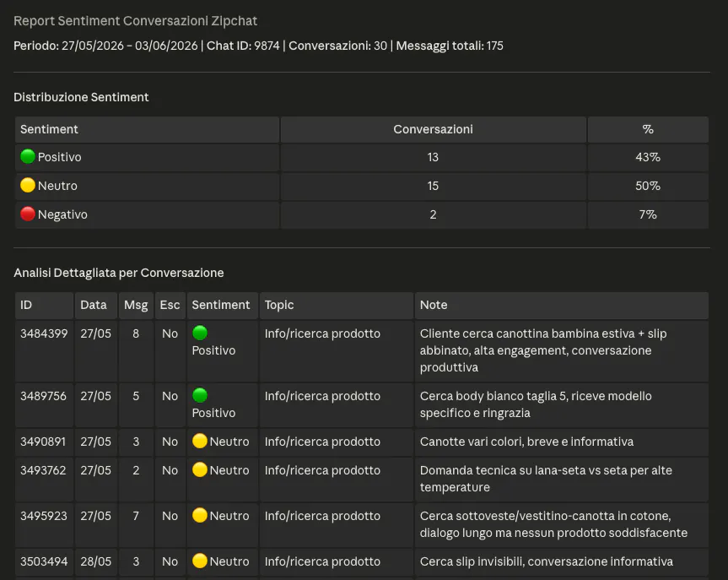The width and height of the screenshot is (728, 580).
Task: Click the 'Msg' column header
Action: click(x=136, y=306)
